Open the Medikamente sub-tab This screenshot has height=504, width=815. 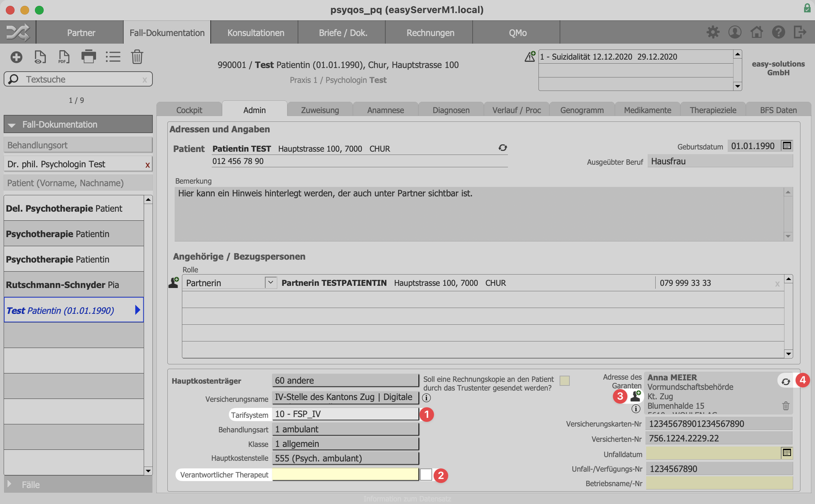click(x=647, y=110)
